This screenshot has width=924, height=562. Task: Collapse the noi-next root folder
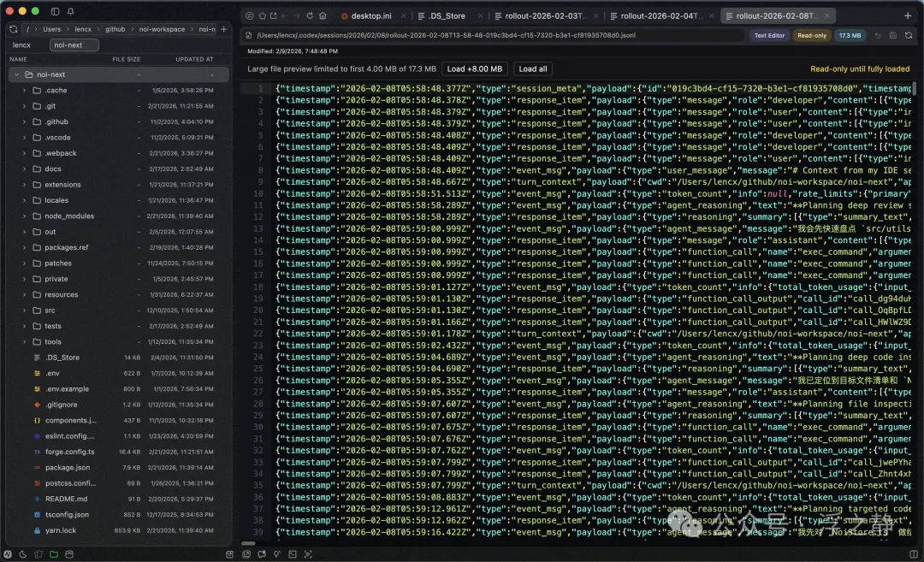tap(16, 74)
